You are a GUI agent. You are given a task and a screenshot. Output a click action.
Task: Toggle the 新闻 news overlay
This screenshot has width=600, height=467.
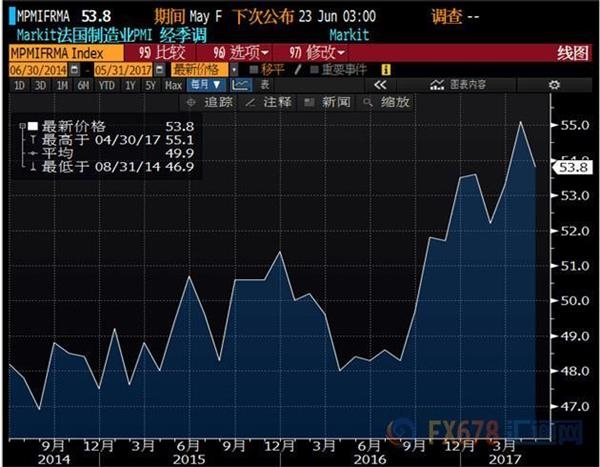click(327, 102)
